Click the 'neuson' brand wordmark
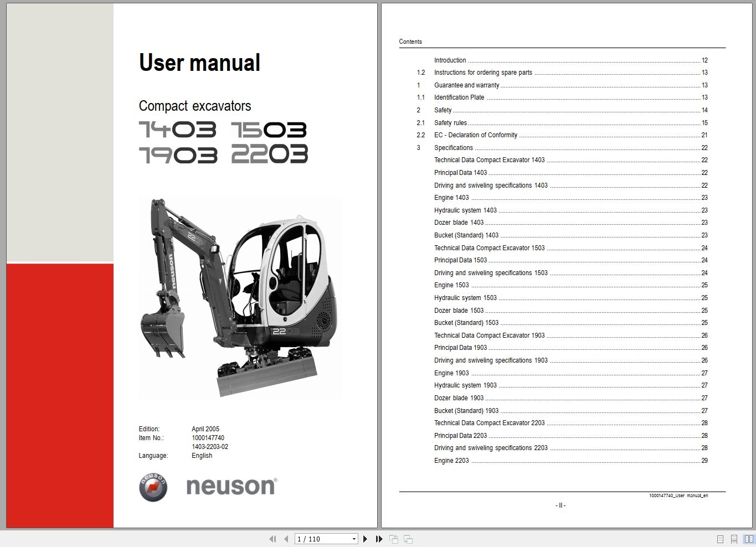This screenshot has height=547, width=756. [x=232, y=487]
